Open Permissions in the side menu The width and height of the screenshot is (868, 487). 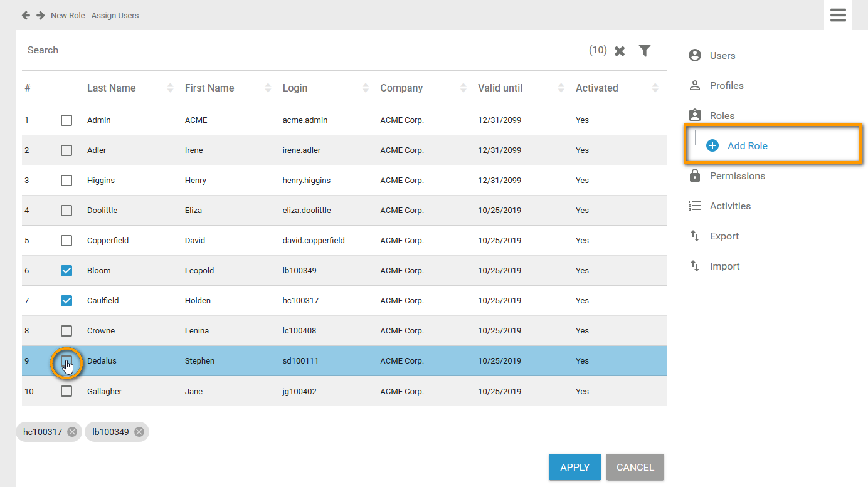[737, 176]
